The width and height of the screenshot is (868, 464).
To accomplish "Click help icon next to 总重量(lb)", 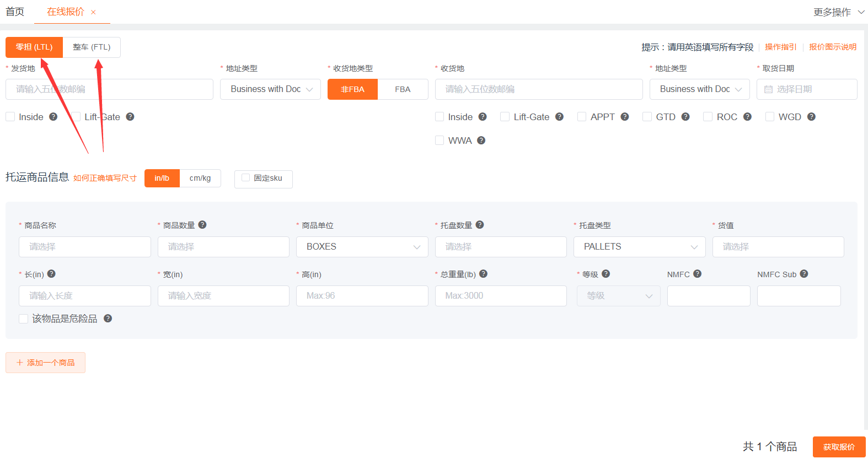I will [483, 274].
